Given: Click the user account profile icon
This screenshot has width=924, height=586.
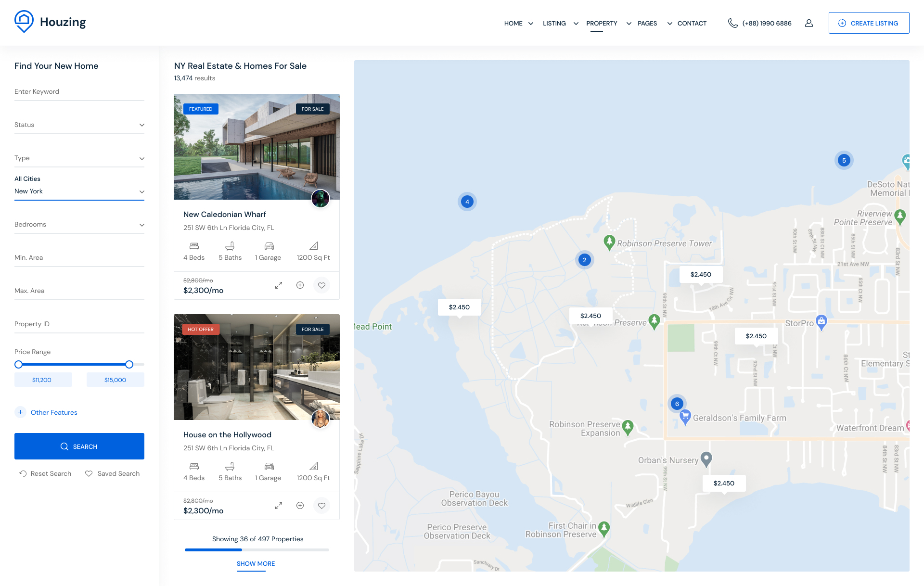Looking at the screenshot, I should click(809, 23).
